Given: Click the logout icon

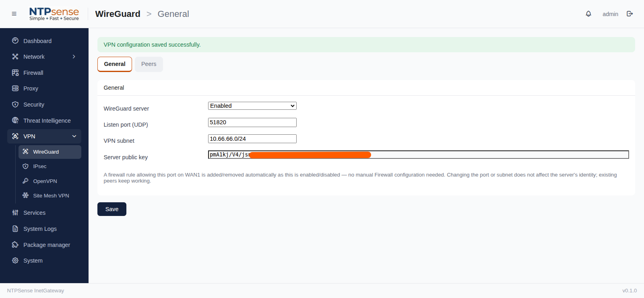Looking at the screenshot, I should [630, 14].
